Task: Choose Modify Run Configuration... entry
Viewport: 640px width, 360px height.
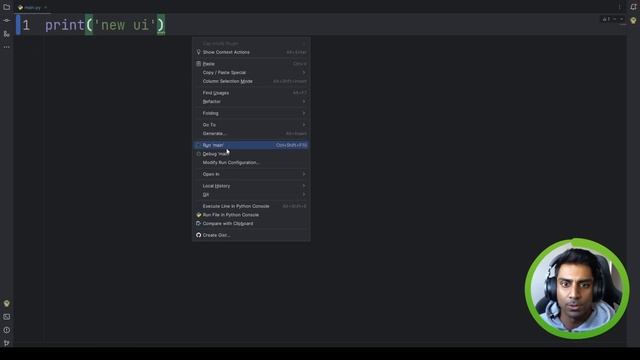Action: coord(251,162)
